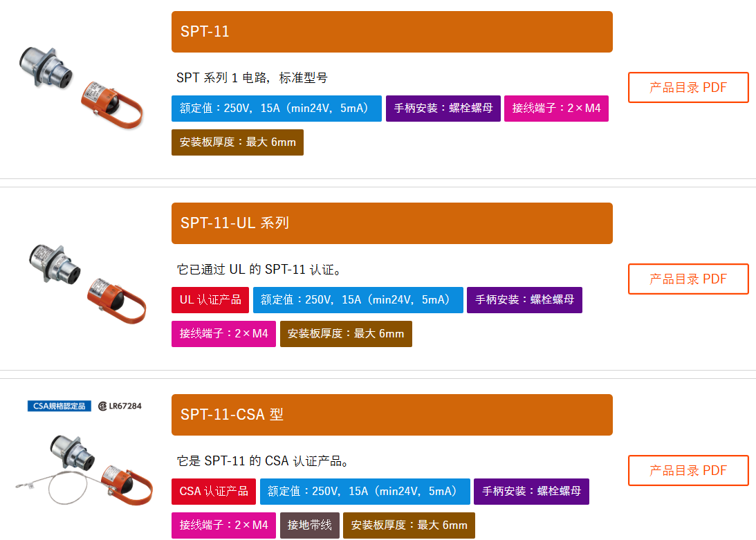The image size is (756, 540).
Task: Open the SPT-11 title header
Action: (x=392, y=32)
